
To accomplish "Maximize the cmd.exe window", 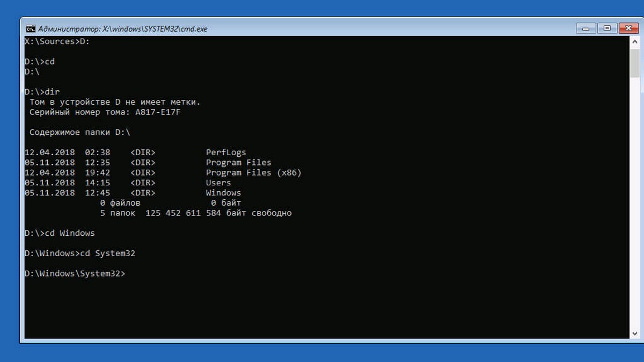I will pyautogui.click(x=608, y=28).
